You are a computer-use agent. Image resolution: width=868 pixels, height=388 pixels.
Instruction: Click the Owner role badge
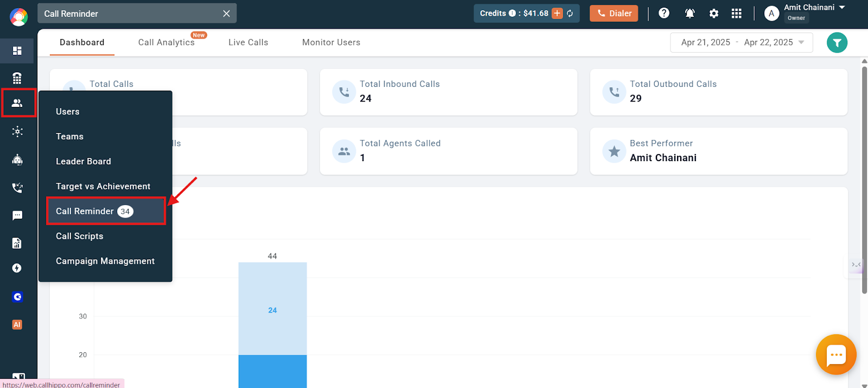pyautogui.click(x=796, y=18)
